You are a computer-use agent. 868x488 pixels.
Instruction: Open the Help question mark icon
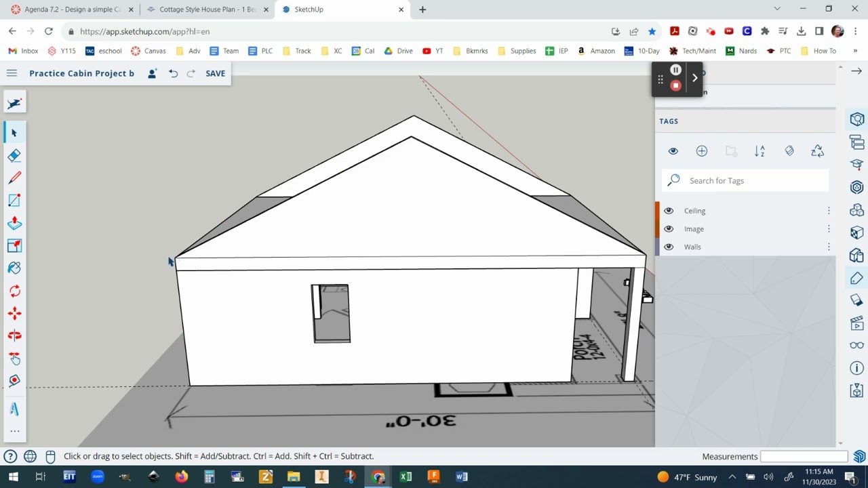[10, 456]
